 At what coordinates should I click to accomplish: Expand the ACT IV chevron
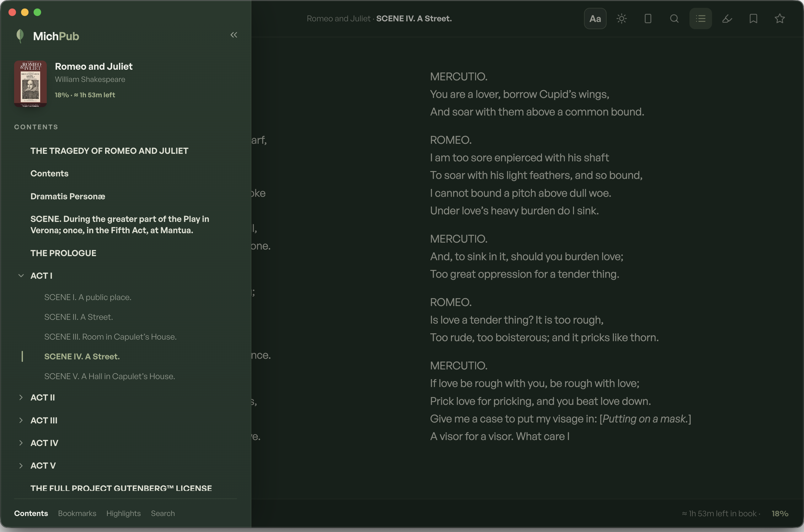click(21, 443)
